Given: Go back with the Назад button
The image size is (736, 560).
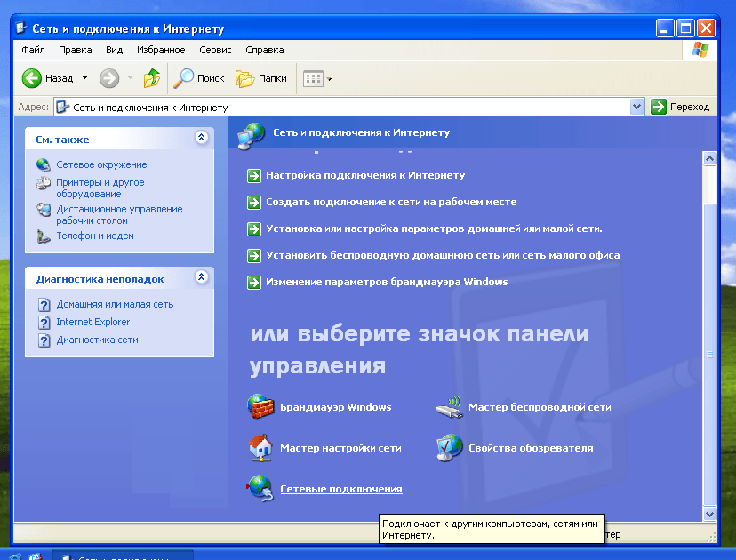Looking at the screenshot, I should [48, 78].
